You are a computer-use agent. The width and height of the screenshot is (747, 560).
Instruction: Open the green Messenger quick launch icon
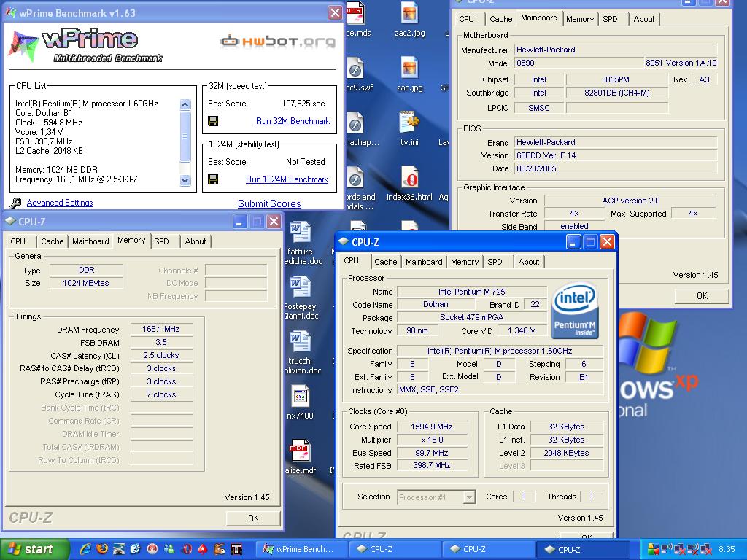(169, 549)
